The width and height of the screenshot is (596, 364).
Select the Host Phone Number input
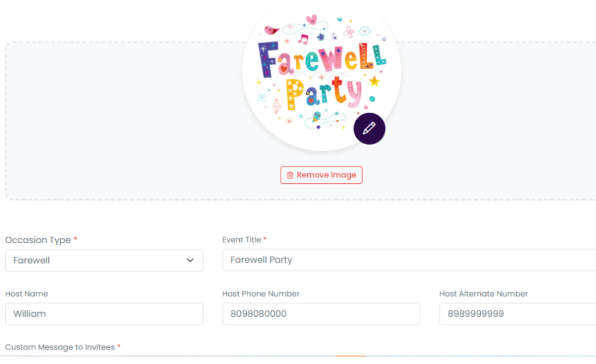pos(321,314)
